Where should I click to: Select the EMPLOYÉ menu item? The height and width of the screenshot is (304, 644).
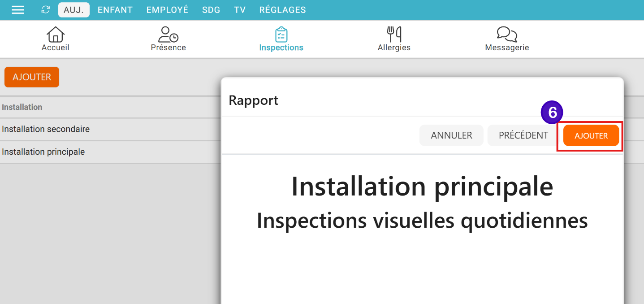tap(167, 10)
